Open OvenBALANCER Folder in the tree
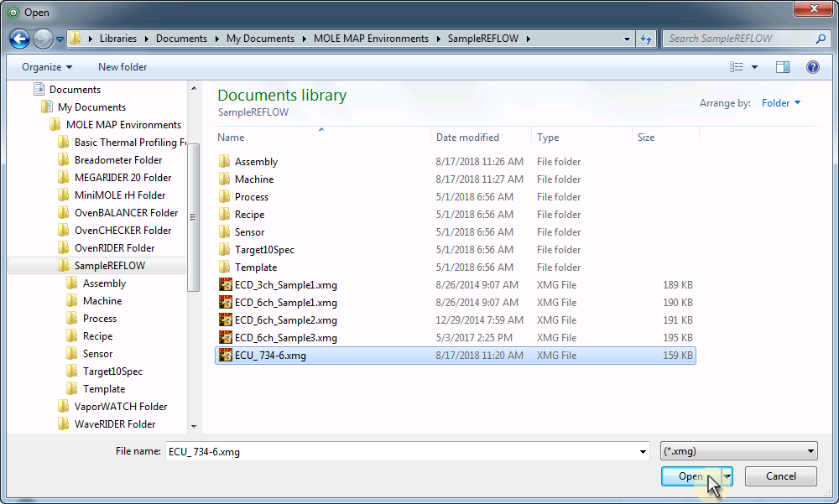Screen dimensions: 839x504 pos(127,213)
